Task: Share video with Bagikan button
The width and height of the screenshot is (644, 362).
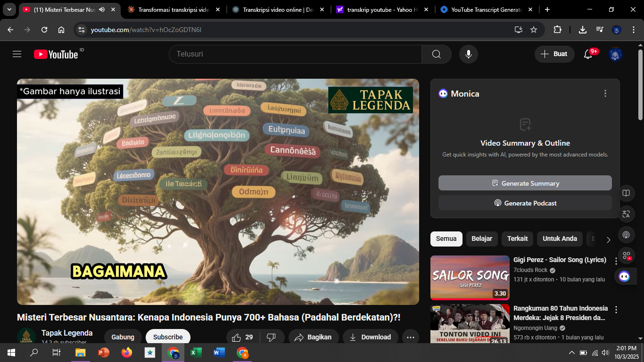Action: click(x=314, y=337)
